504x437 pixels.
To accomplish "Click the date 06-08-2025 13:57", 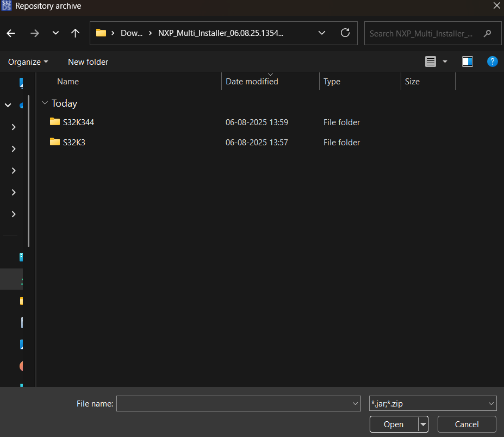I will coord(257,142).
